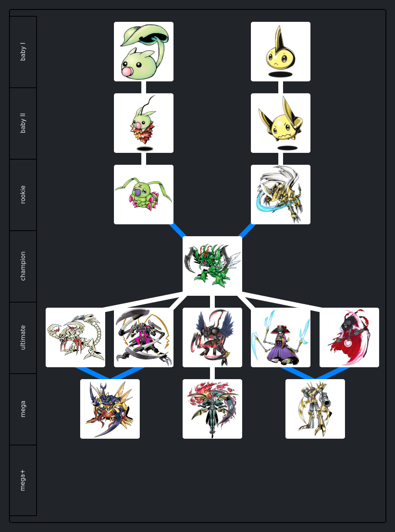Select the rookie stage label
The image size is (395, 532).
tap(23, 195)
